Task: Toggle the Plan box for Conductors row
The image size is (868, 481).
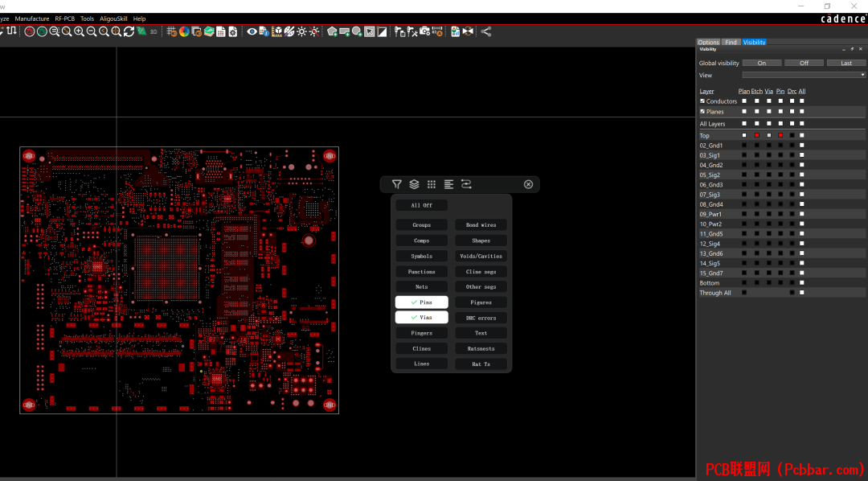Action: [744, 101]
